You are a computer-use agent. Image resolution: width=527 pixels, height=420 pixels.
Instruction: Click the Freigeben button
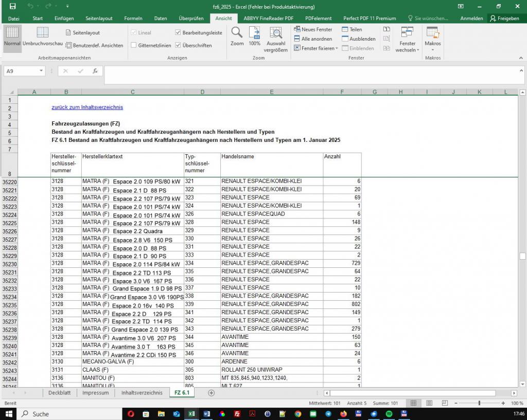[x=505, y=19]
